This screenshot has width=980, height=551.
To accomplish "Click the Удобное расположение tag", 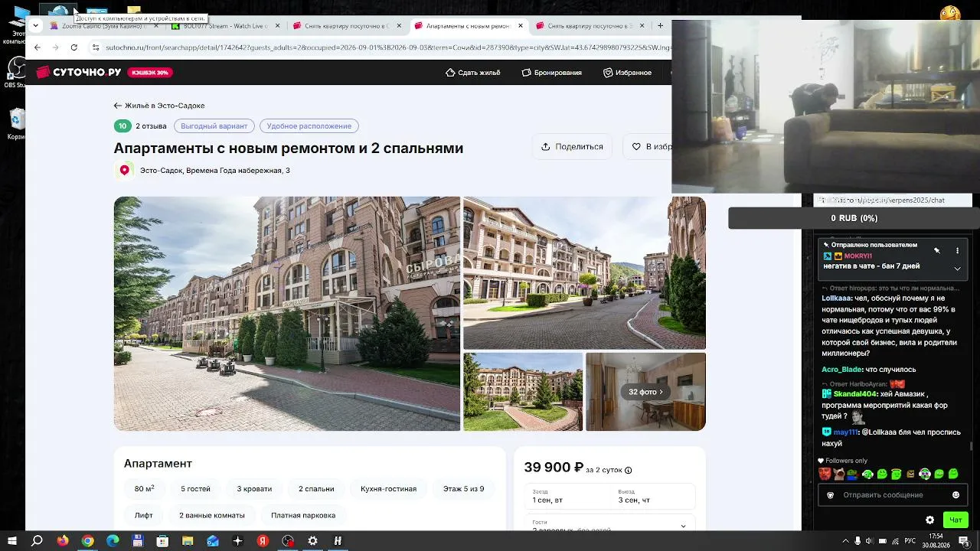I will (309, 126).
